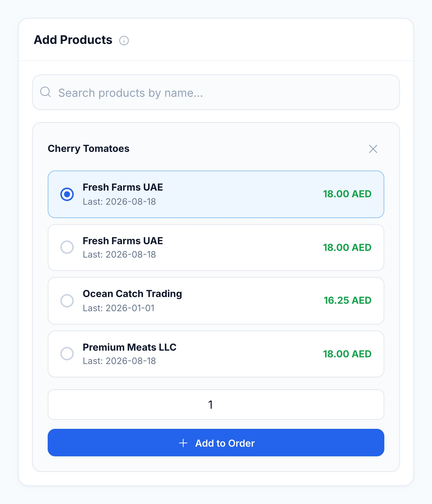Click the Last: 2026-01-01 date text
432x504 pixels.
coord(119,308)
